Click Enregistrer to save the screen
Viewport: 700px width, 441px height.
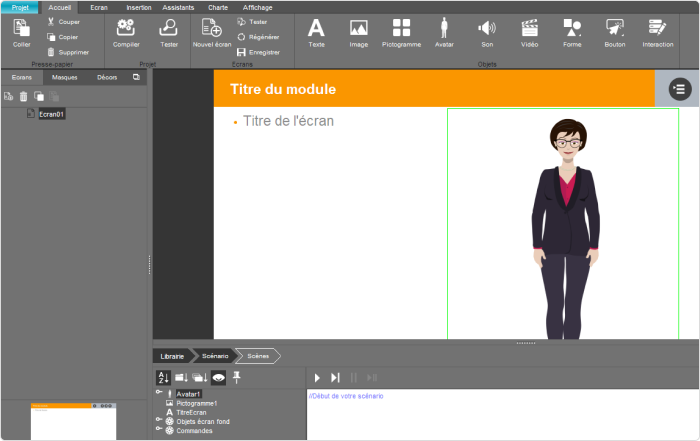(x=258, y=52)
